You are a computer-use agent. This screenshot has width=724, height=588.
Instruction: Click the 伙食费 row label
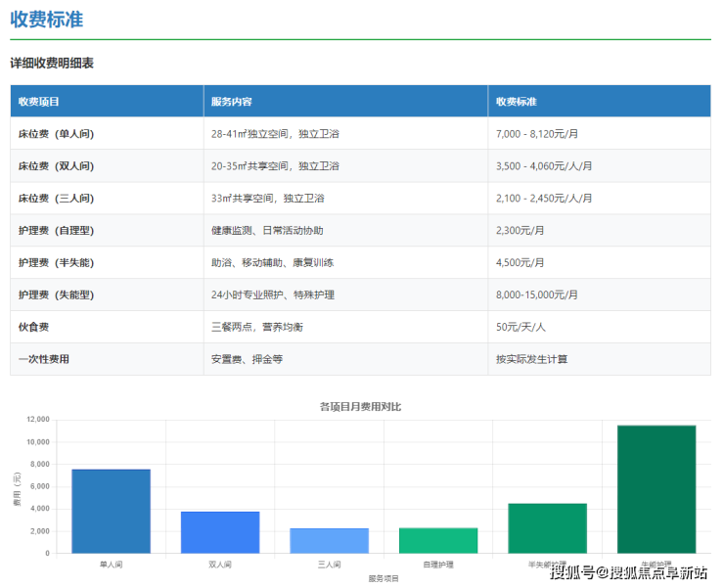33,326
